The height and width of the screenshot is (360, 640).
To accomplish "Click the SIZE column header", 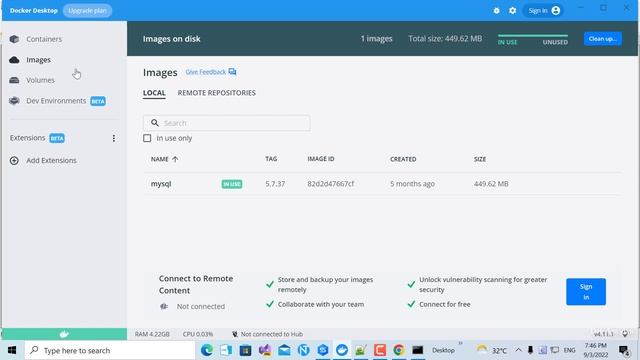I will [480, 159].
